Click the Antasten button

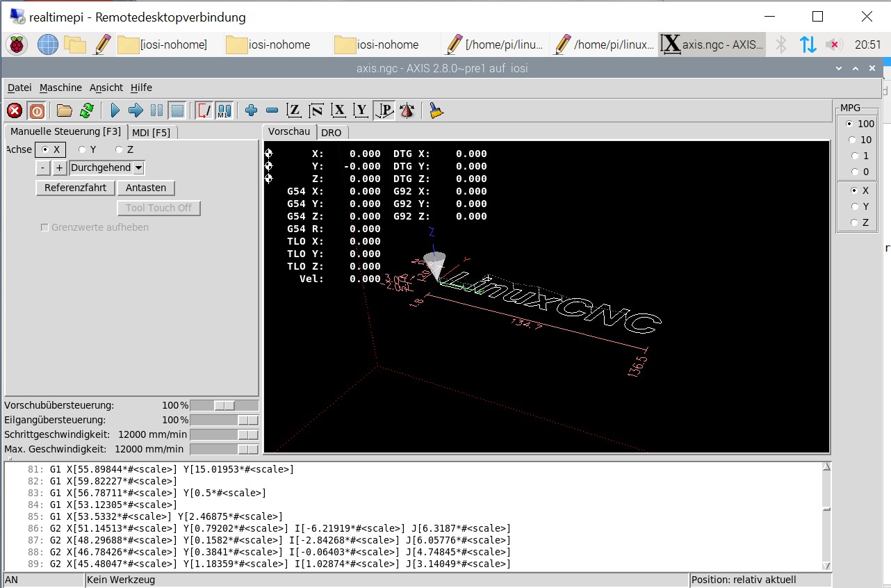pos(146,188)
